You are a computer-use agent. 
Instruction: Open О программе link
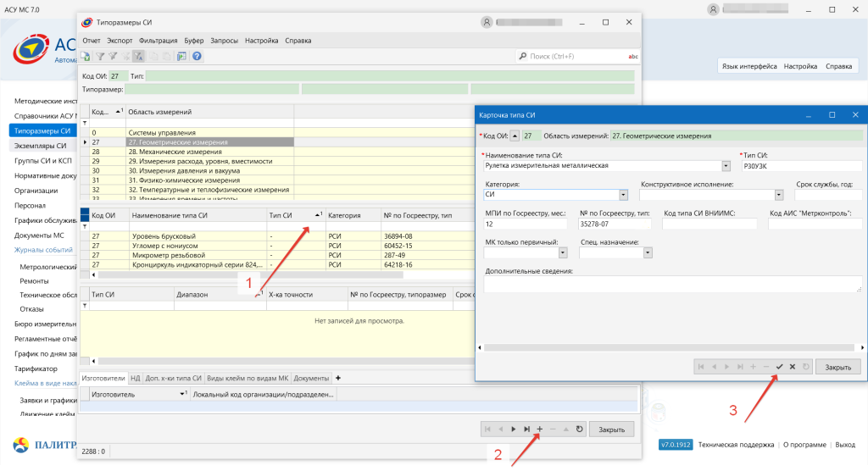point(804,445)
